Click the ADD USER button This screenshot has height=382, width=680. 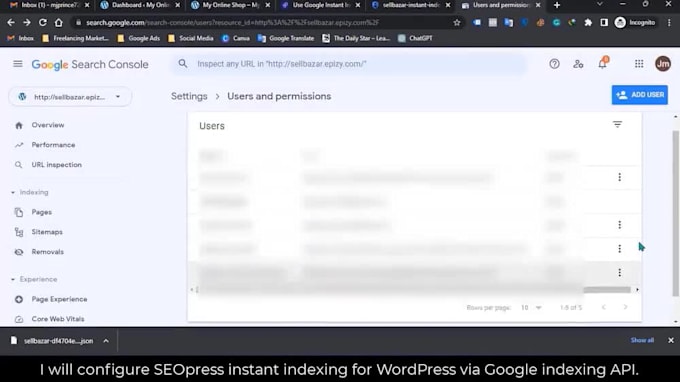(640, 95)
